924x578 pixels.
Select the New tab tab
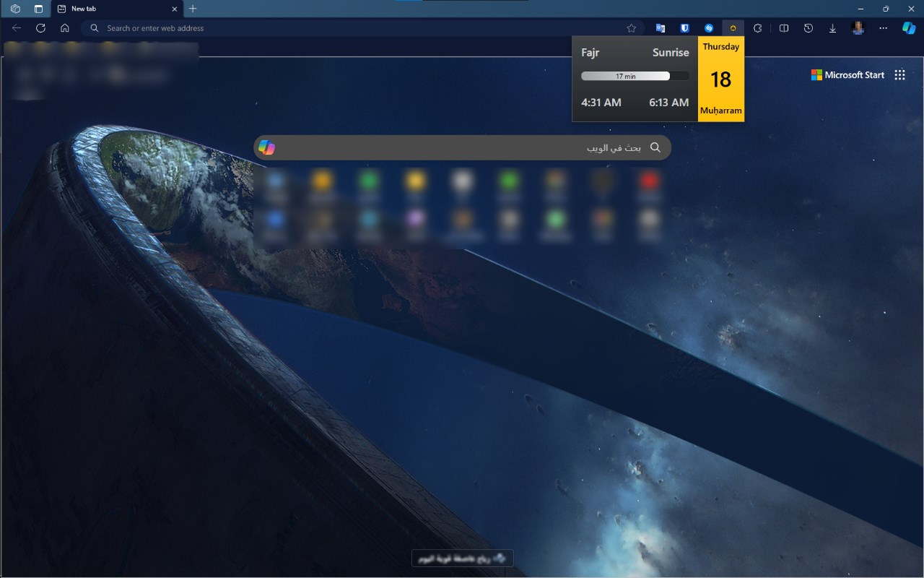pyautogui.click(x=115, y=9)
